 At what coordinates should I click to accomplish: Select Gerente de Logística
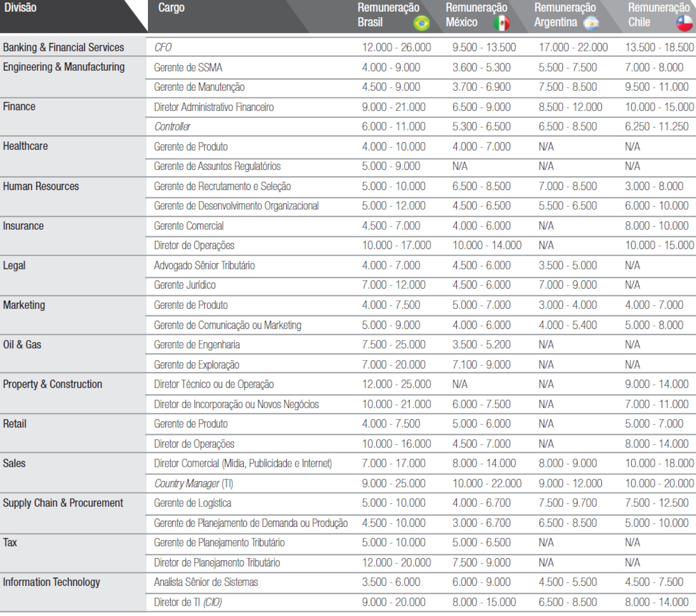193,503
